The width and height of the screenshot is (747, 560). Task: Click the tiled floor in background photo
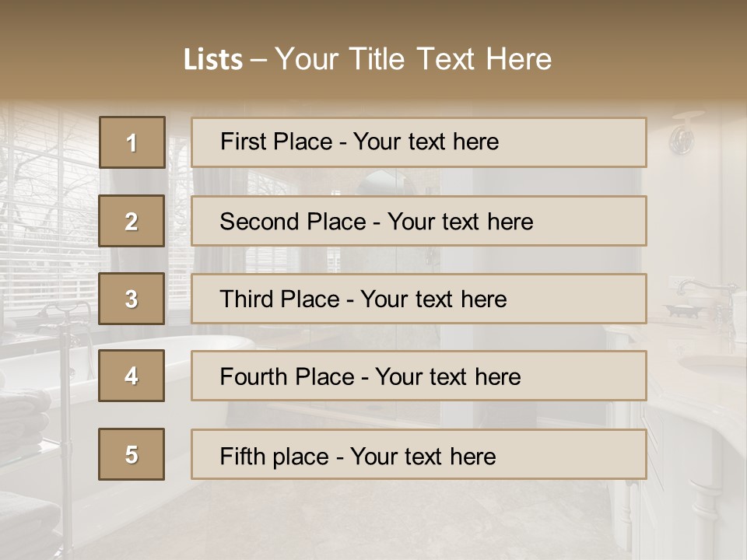[389, 521]
